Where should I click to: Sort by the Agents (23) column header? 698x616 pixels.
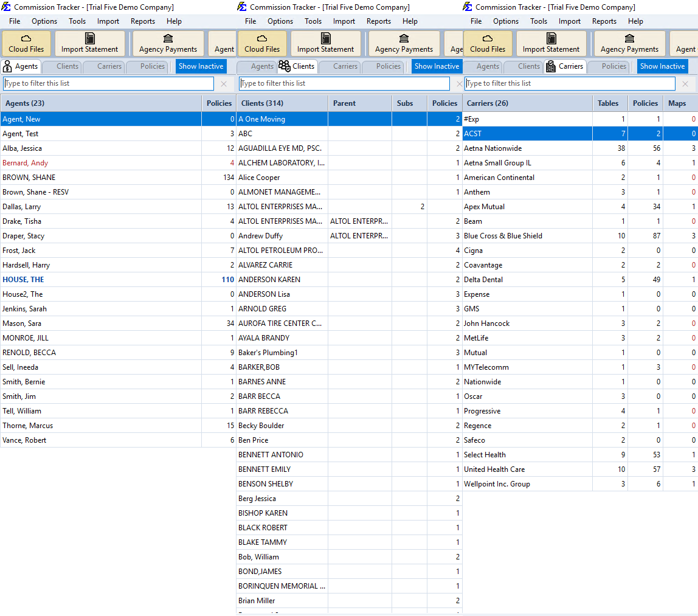[101, 103]
